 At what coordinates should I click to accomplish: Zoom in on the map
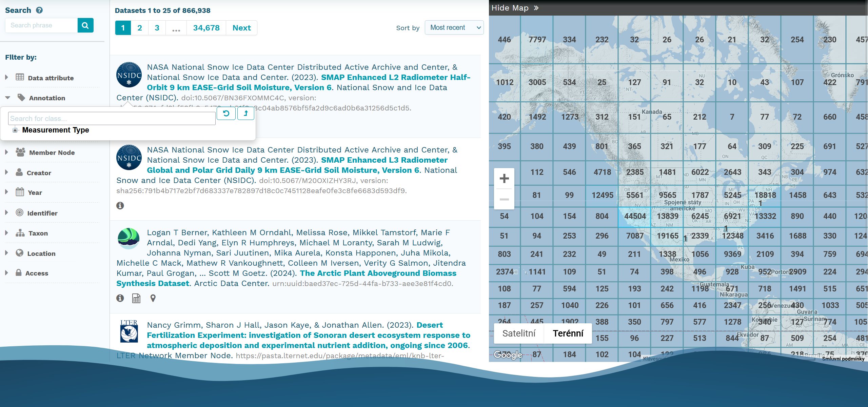(x=504, y=178)
